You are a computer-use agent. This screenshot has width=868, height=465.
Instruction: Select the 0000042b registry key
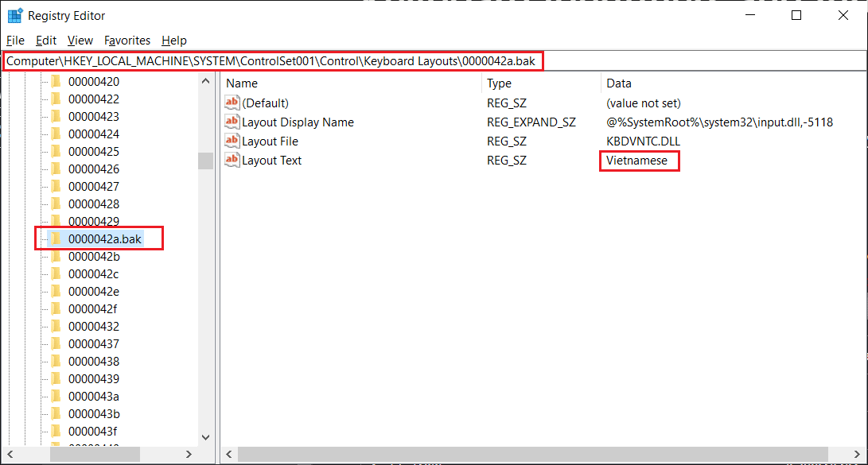pos(94,256)
